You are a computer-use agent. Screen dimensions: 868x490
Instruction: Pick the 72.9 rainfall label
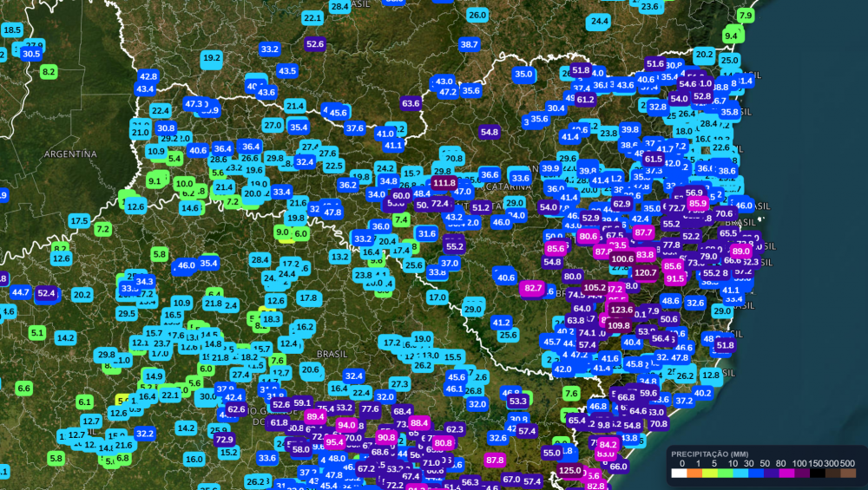click(224, 440)
